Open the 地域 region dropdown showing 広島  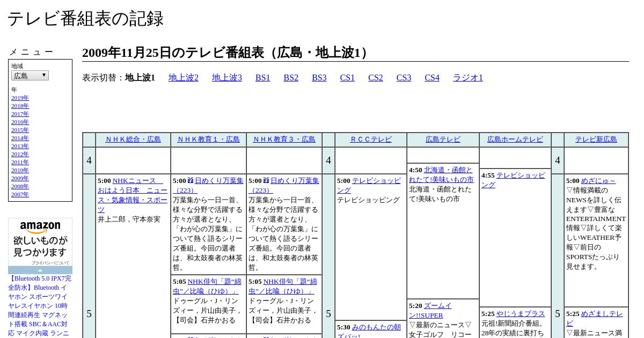pos(30,76)
